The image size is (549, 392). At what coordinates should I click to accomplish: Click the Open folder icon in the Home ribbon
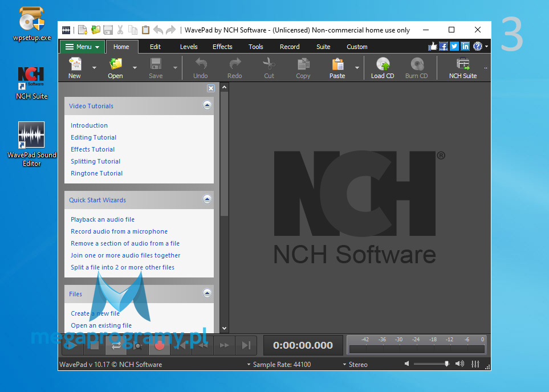[x=116, y=64]
